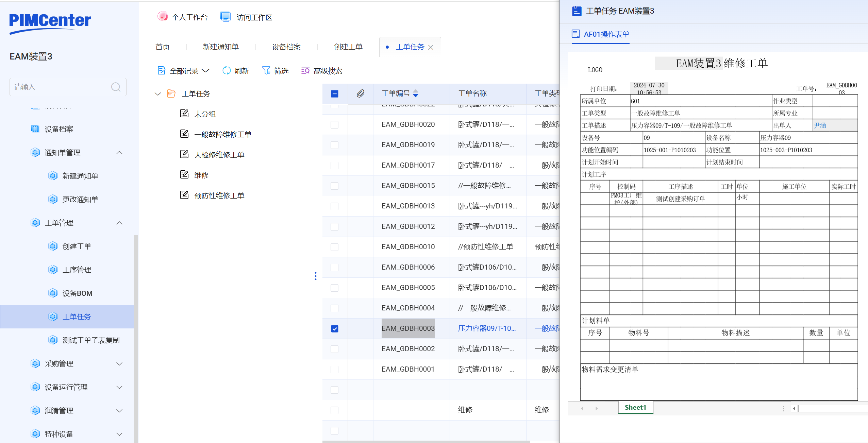Image resolution: width=868 pixels, height=443 pixels.
Task: Expand the 设备运行管理 menu chevron
Action: [x=119, y=387]
